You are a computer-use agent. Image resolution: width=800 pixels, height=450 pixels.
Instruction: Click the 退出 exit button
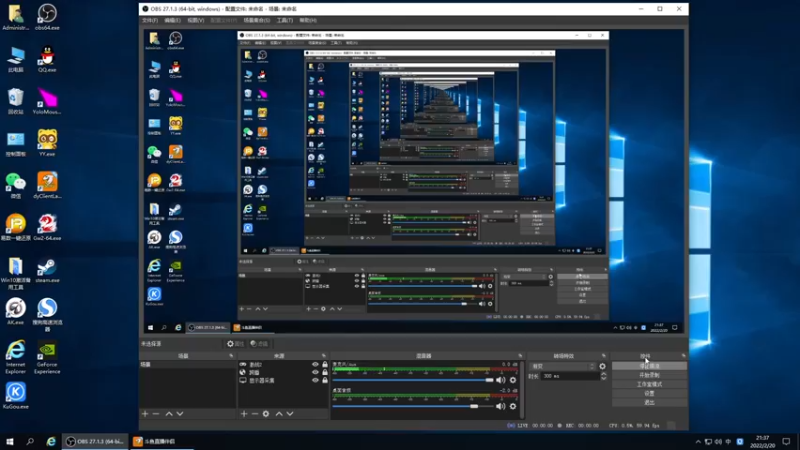[649, 403]
